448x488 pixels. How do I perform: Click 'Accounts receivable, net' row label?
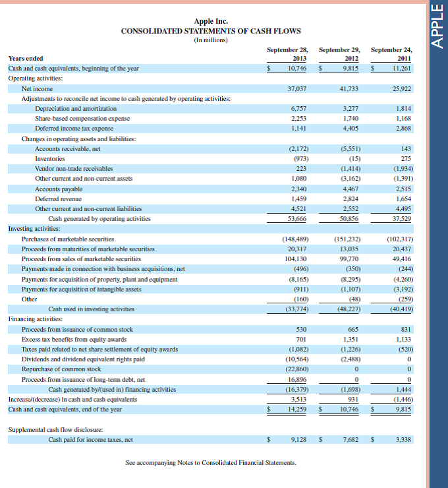coord(68,149)
